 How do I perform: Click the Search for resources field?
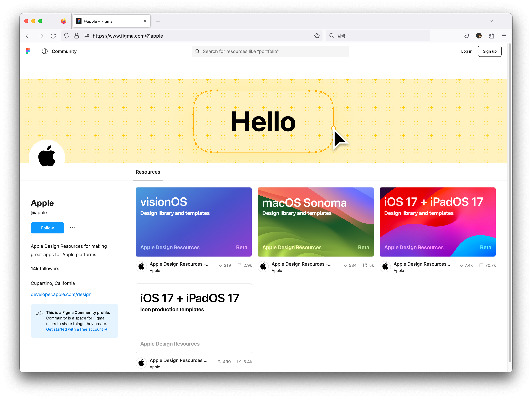point(270,51)
